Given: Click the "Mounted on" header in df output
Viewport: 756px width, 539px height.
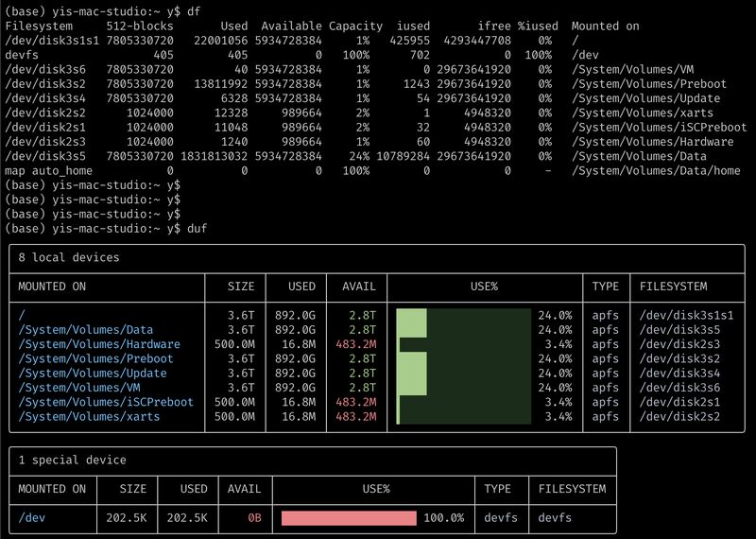Looking at the screenshot, I should (x=605, y=26).
